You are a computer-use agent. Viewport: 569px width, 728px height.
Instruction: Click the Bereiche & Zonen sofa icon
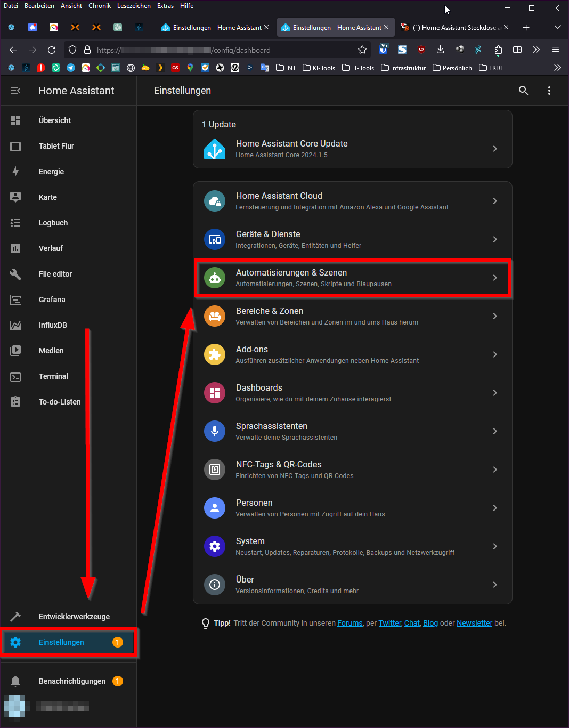pos(215,316)
